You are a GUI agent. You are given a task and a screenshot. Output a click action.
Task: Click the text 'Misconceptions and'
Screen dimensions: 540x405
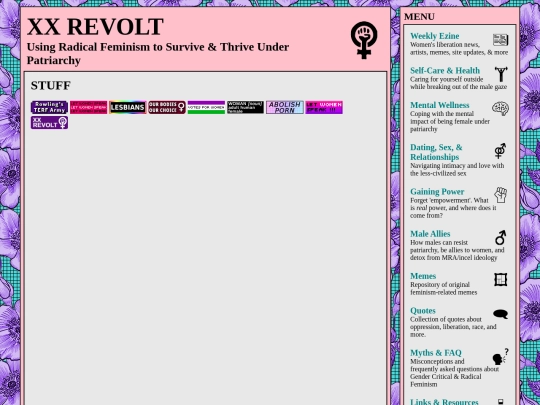click(x=437, y=362)
